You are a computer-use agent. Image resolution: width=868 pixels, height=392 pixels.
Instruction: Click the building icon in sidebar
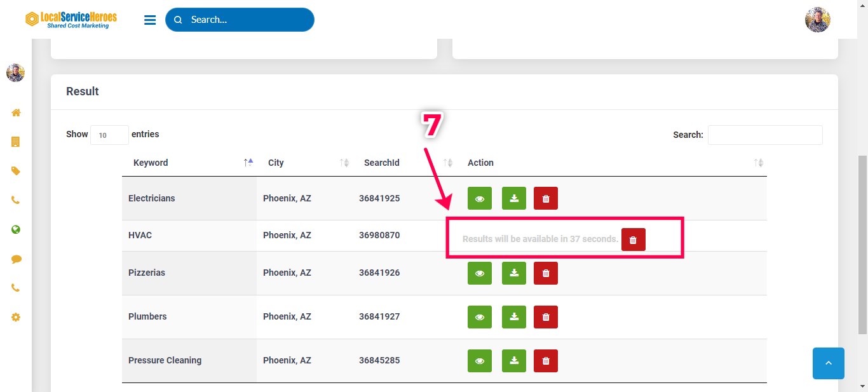point(16,142)
